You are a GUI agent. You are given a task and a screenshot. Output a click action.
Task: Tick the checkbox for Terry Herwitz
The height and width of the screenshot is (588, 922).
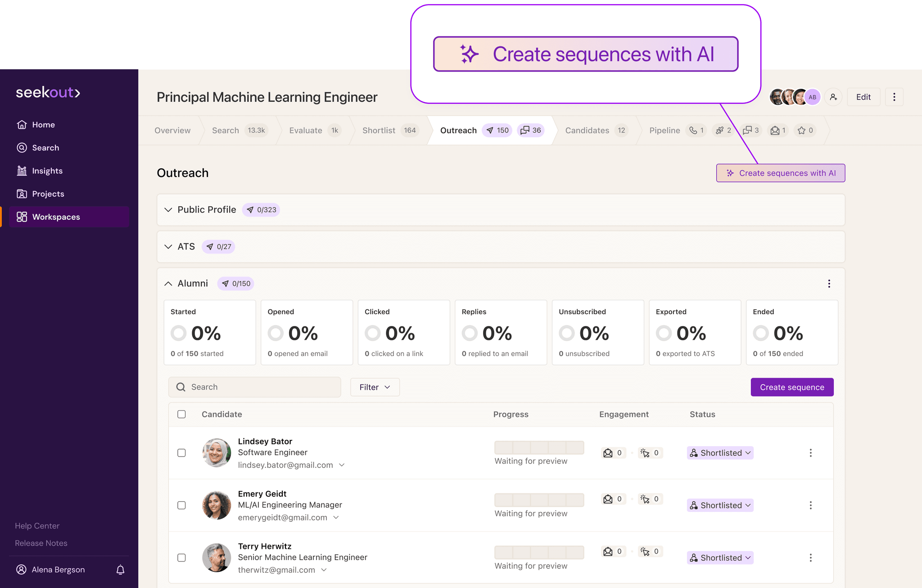point(182,557)
